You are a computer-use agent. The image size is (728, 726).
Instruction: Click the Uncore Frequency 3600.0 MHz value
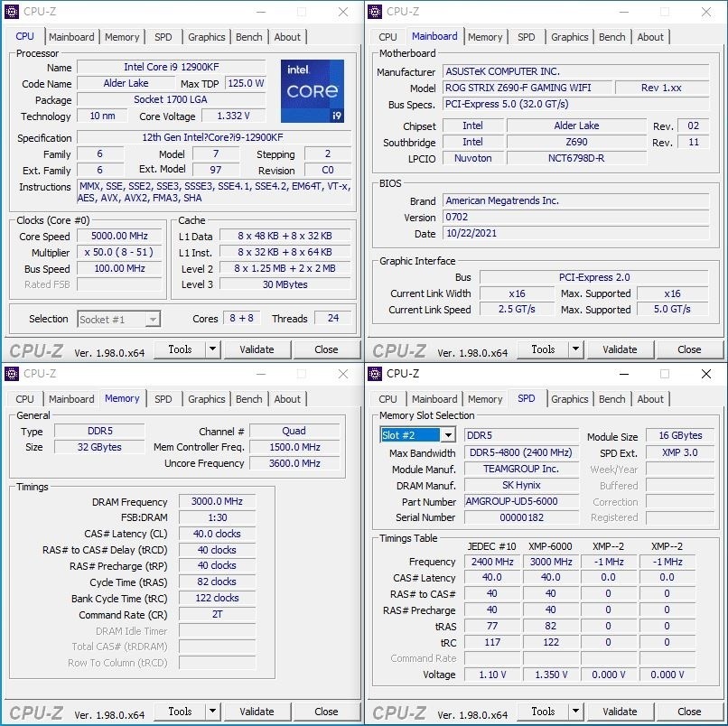[294, 463]
